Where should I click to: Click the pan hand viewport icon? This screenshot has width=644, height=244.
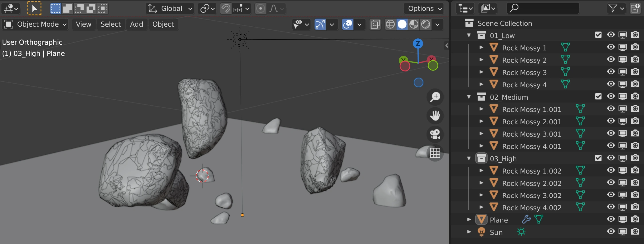coord(435,116)
